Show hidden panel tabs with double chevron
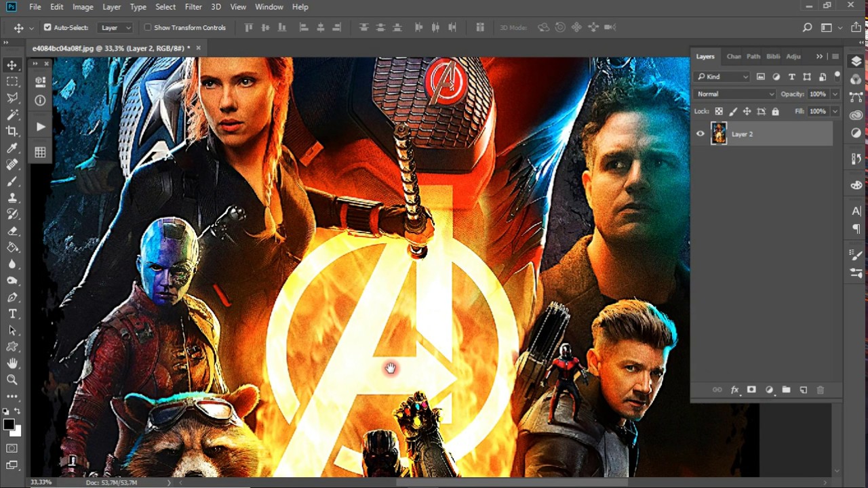The width and height of the screenshot is (868, 488). tap(819, 56)
